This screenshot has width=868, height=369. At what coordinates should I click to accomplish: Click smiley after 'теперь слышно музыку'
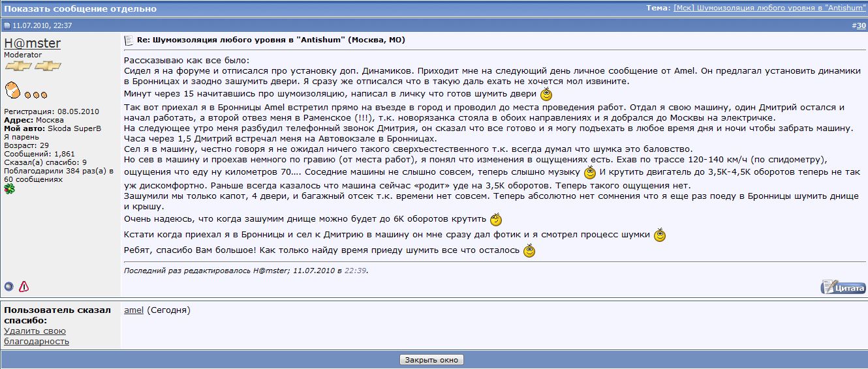[590, 173]
